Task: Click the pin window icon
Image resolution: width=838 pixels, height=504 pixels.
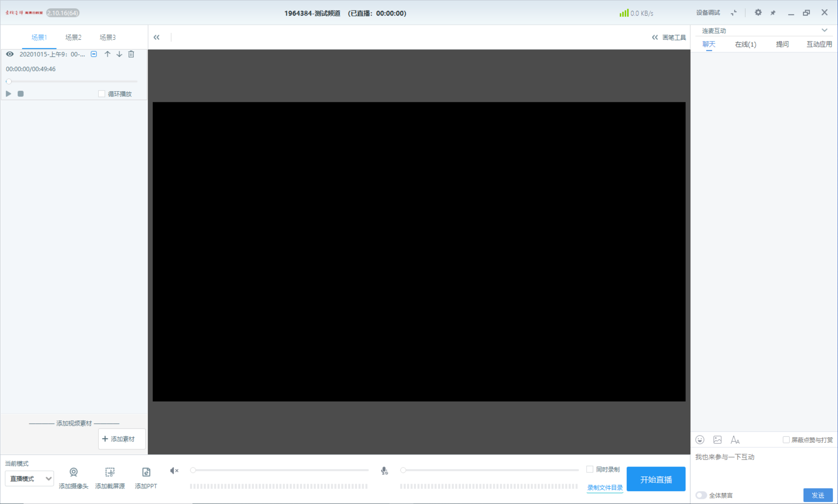Action: point(773,13)
